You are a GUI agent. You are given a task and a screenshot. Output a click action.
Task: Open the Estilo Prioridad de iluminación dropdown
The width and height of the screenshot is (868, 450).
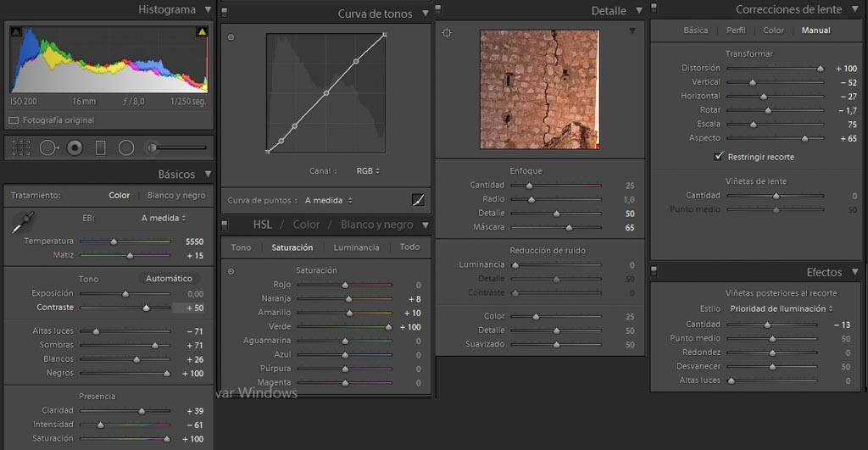click(x=781, y=308)
